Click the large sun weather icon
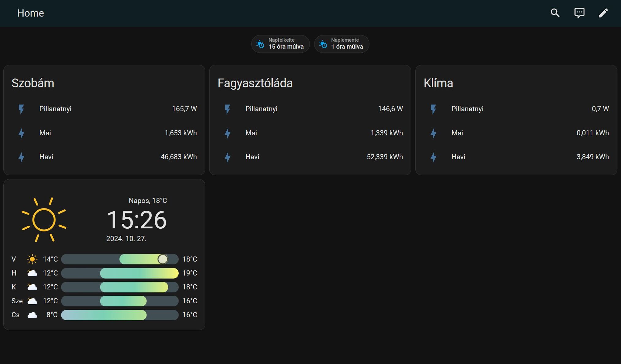The image size is (621, 364). tap(44, 220)
